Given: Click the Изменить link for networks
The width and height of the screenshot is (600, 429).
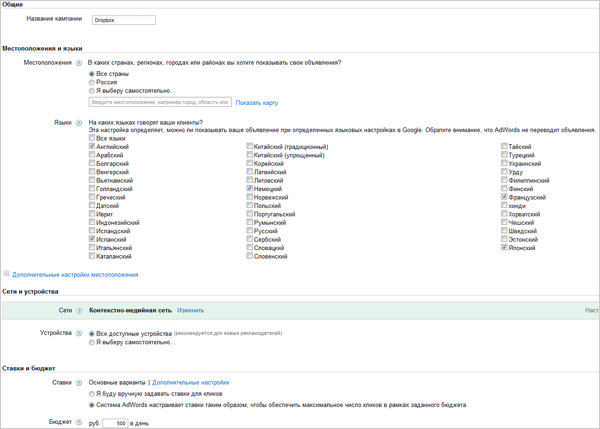Looking at the screenshot, I should click(x=190, y=311).
